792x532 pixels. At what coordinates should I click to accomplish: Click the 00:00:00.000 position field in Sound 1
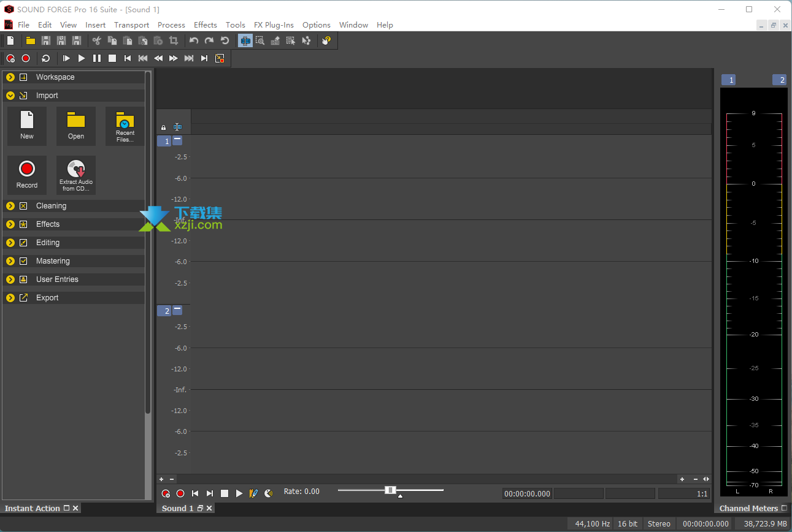[527, 493]
